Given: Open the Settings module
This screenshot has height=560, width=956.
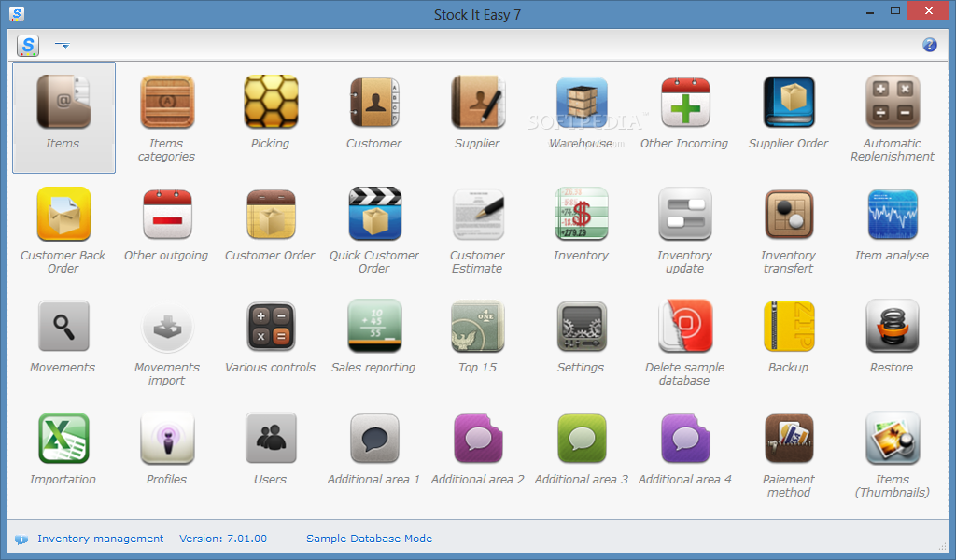Looking at the screenshot, I should click(x=582, y=326).
